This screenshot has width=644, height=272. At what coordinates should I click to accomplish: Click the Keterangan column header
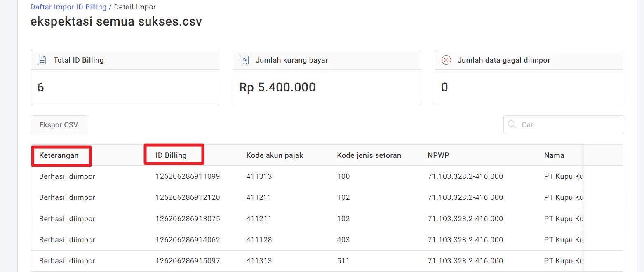click(59, 155)
